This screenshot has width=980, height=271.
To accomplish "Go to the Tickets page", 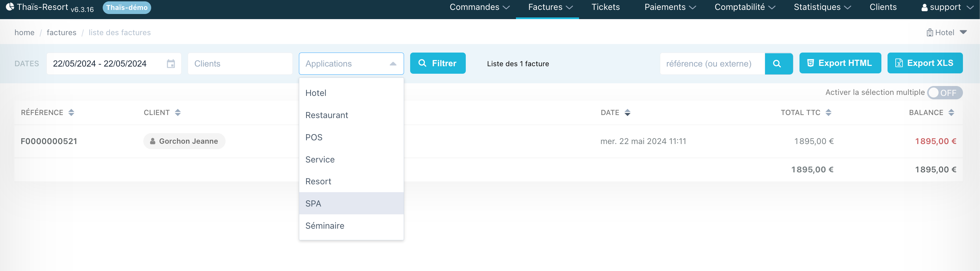I will pos(605,7).
